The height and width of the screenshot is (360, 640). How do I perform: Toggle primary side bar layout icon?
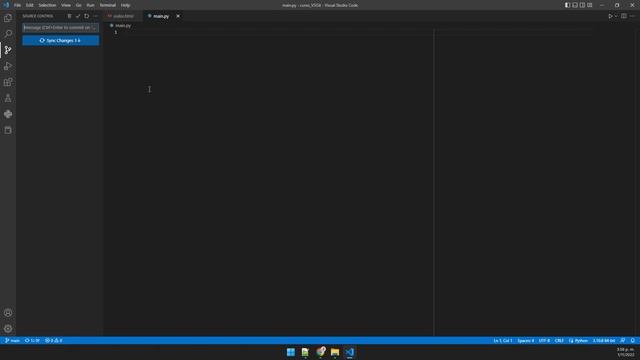567,5
